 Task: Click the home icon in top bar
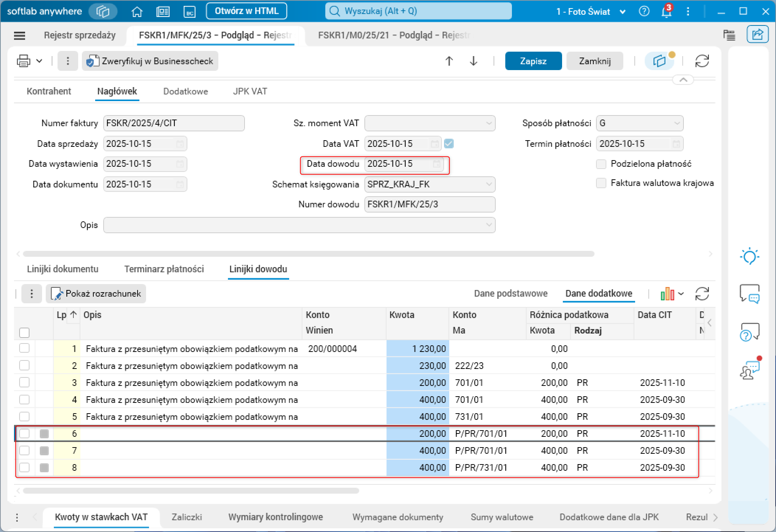137,11
